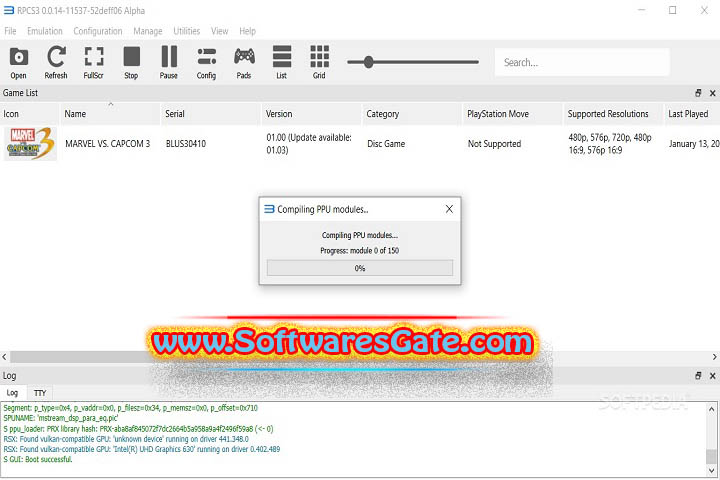Sort by Supported Resolutions column header
This screenshot has width=720, height=480.
[613, 113]
